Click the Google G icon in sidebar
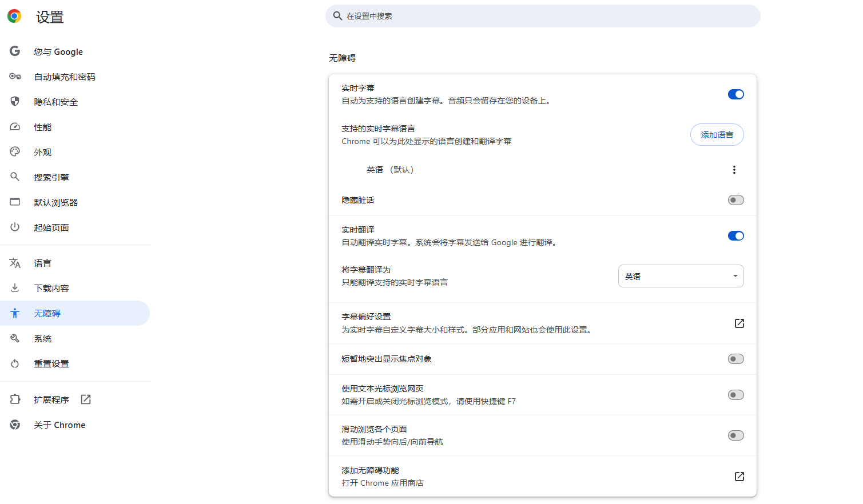Viewport: 863px width, 504px height. point(15,51)
